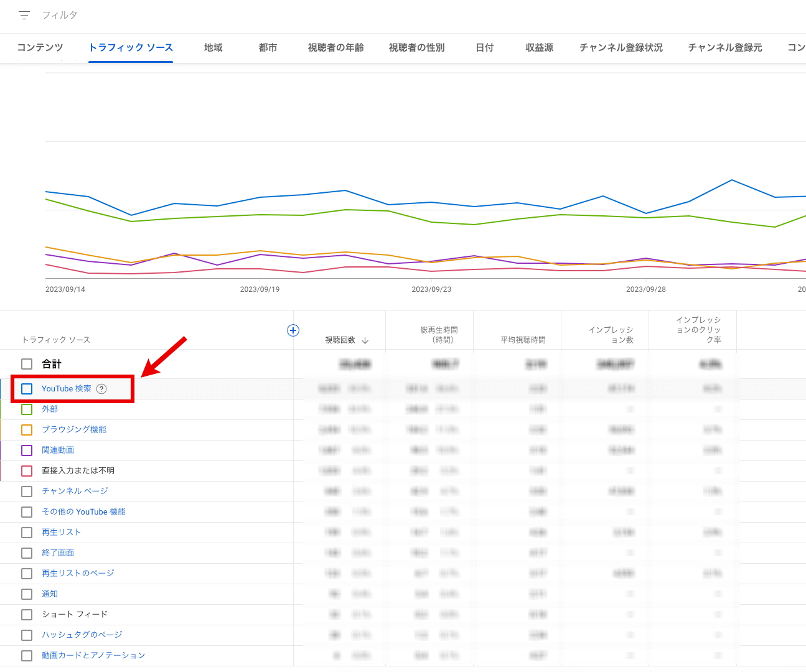Open the 通知 link
Viewport: 806px width, 672px height.
pos(50,594)
